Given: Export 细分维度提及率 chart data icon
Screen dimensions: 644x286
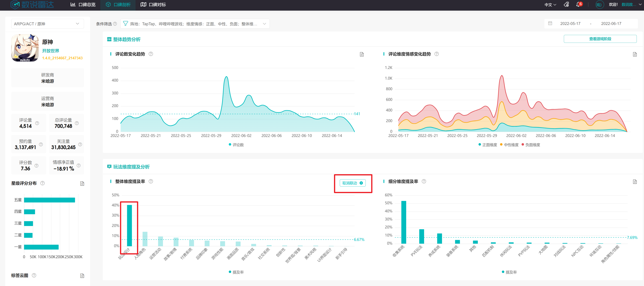Looking at the screenshot, I should [x=635, y=182].
